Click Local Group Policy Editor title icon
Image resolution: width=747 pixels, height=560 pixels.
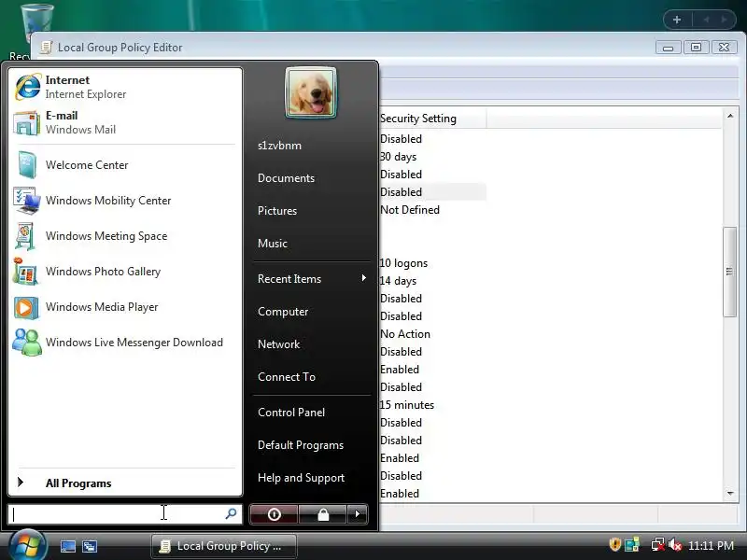[x=46, y=48]
